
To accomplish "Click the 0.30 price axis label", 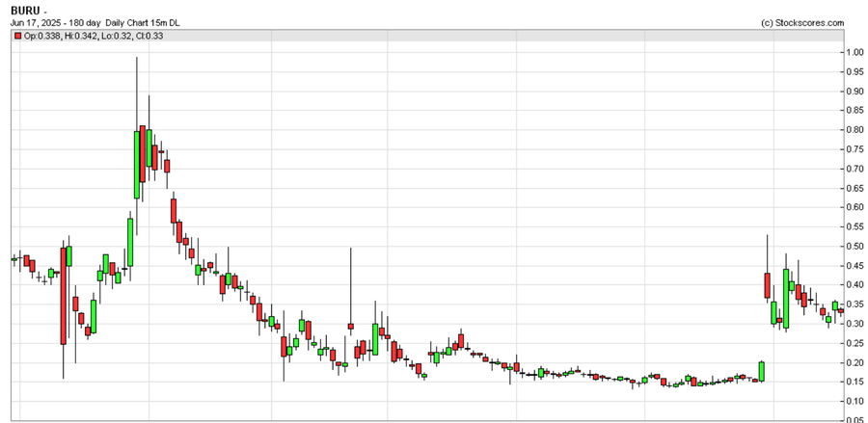I will tap(854, 324).
